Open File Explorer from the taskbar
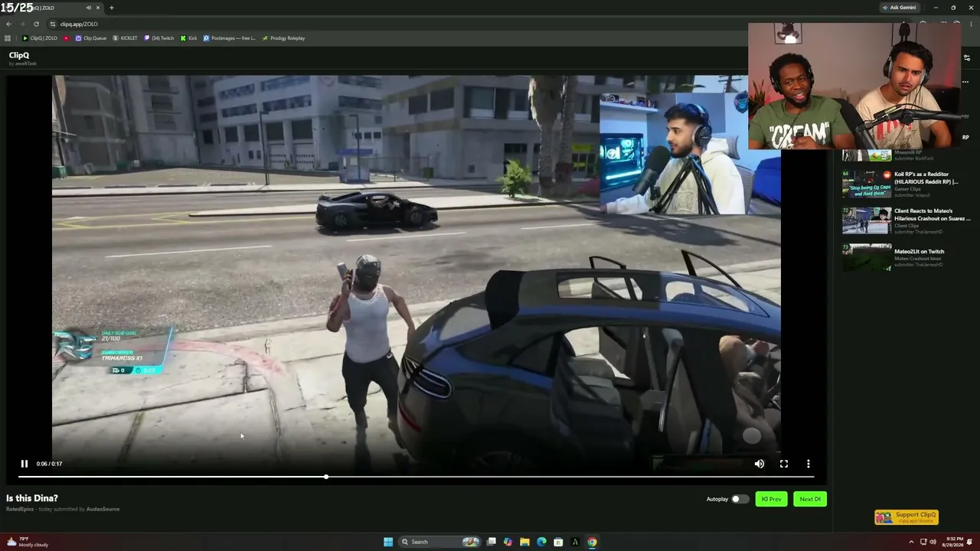This screenshot has height=551, width=980. pos(524,542)
